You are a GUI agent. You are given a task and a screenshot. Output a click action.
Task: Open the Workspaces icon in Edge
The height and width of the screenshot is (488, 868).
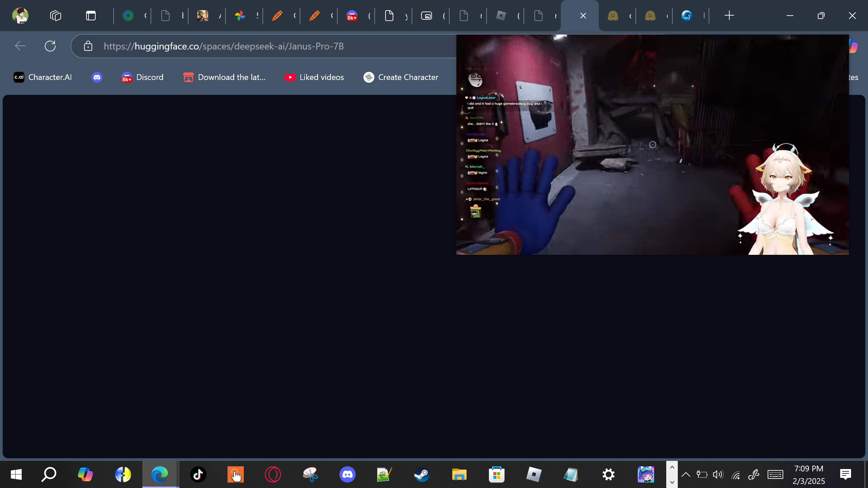pyautogui.click(x=56, y=16)
